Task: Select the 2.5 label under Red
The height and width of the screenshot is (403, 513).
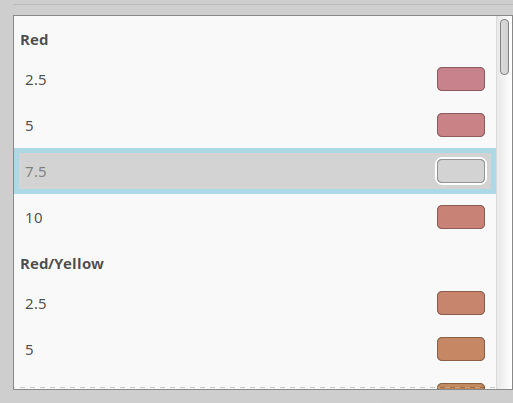Action: (x=36, y=80)
